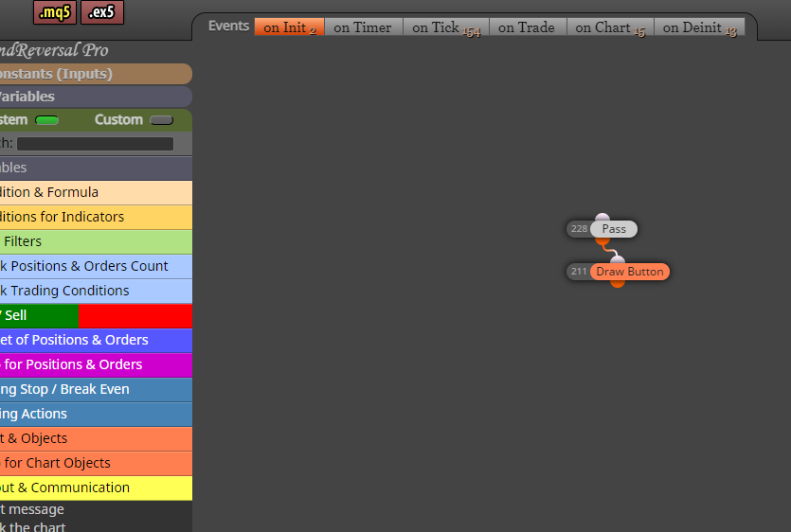Expand the Trading Conditions category
This screenshot has width=791, height=532.
pyautogui.click(x=96, y=291)
